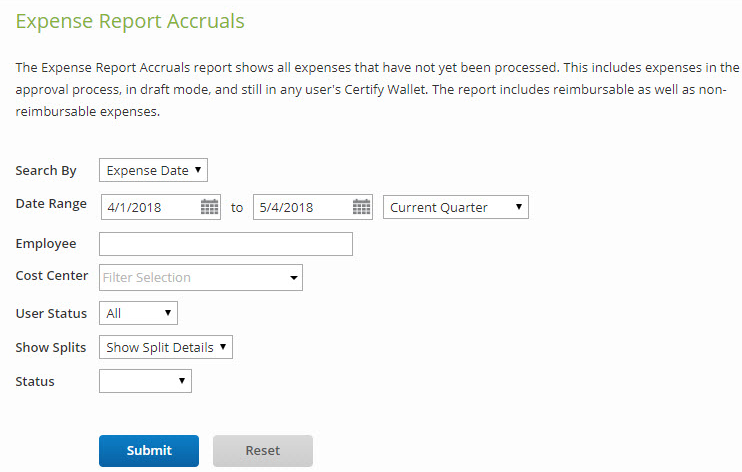Image resolution: width=742 pixels, height=472 pixels.
Task: Focus the Employee text field
Action: tap(226, 244)
